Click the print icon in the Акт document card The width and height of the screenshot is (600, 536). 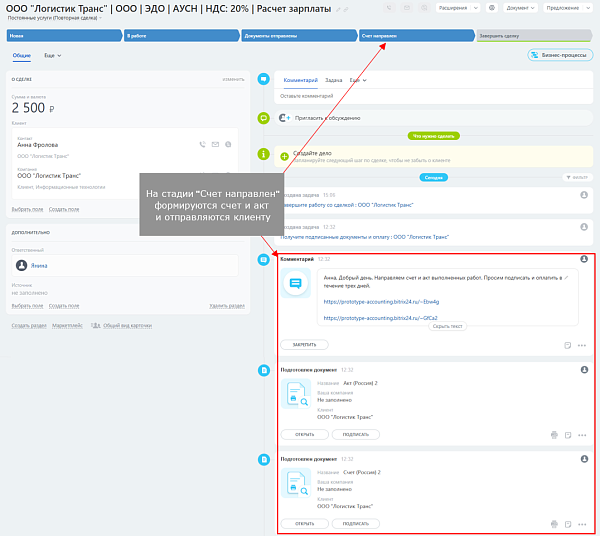554,435
